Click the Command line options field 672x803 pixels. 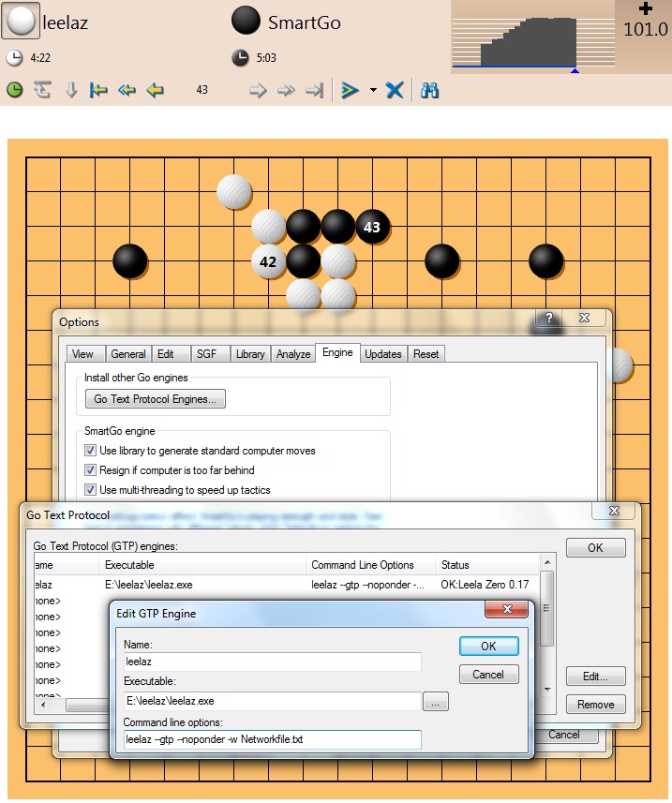pyautogui.click(x=273, y=739)
